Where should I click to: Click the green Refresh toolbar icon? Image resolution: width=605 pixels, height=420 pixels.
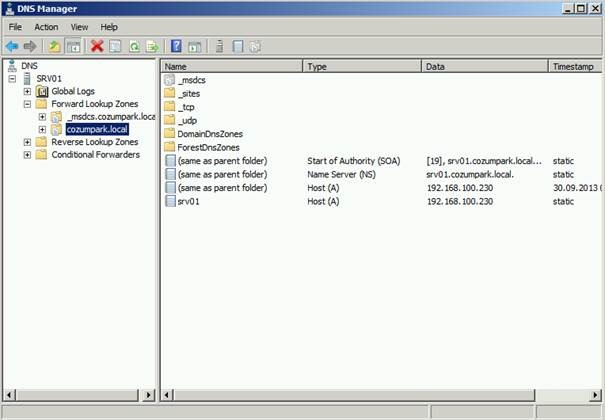pos(134,47)
